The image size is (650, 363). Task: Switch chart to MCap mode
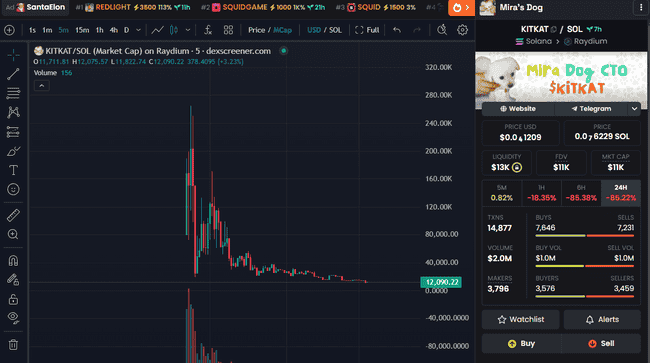[282, 30]
